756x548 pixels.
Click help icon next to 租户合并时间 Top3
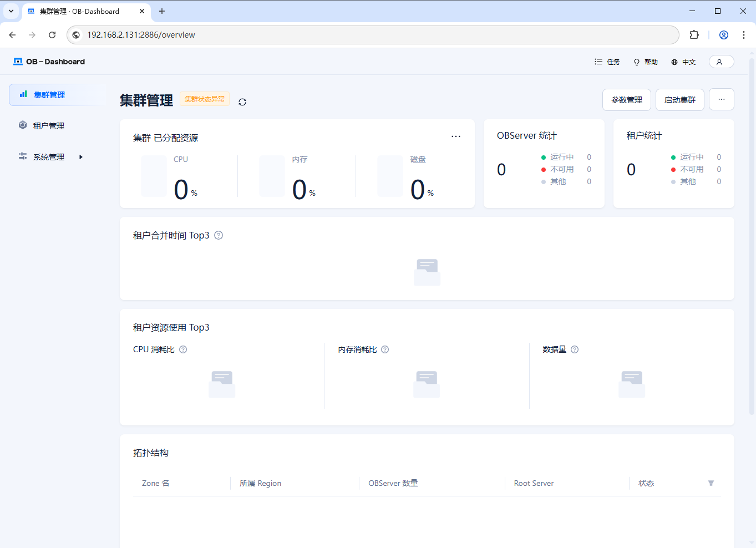coord(219,235)
